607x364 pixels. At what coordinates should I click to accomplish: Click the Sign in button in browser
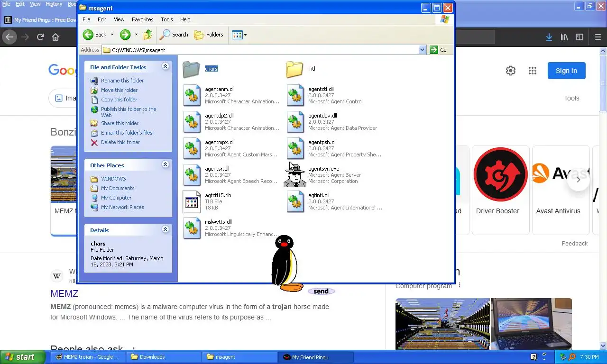[566, 71]
